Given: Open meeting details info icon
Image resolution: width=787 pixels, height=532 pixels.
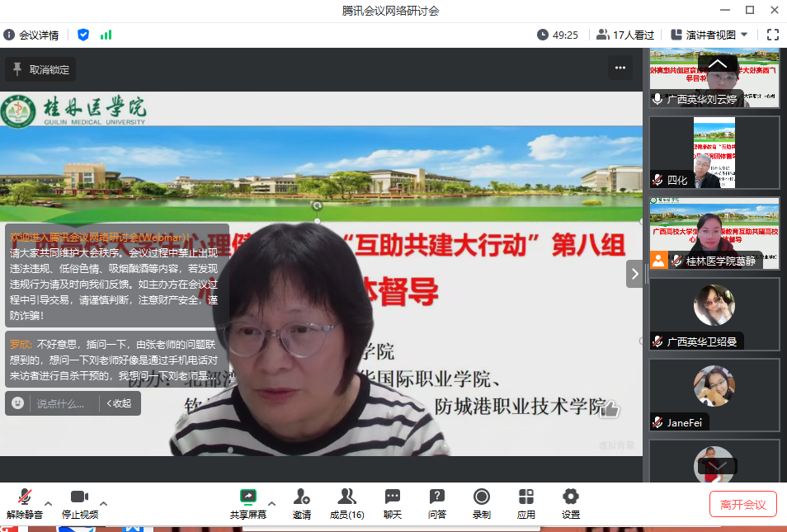Looking at the screenshot, I should pos(9,35).
